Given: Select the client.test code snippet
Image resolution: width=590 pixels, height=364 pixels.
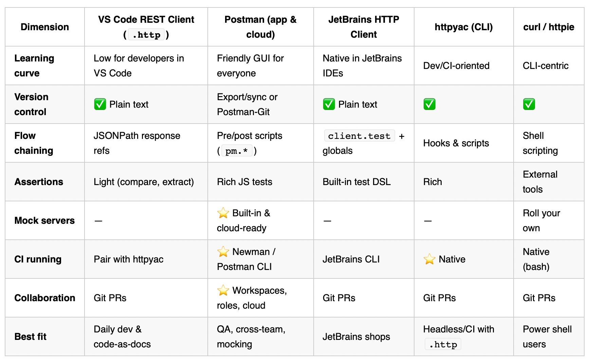Looking at the screenshot, I should (x=359, y=136).
